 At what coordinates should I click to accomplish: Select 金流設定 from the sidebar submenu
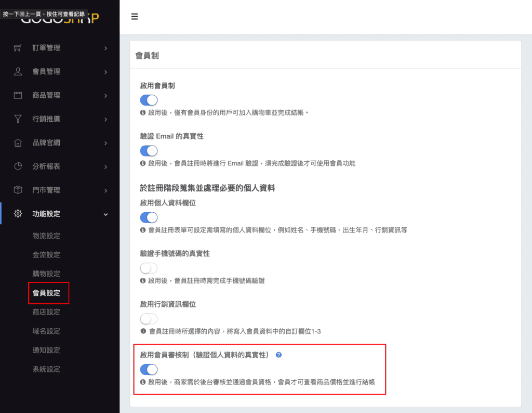[46, 255]
